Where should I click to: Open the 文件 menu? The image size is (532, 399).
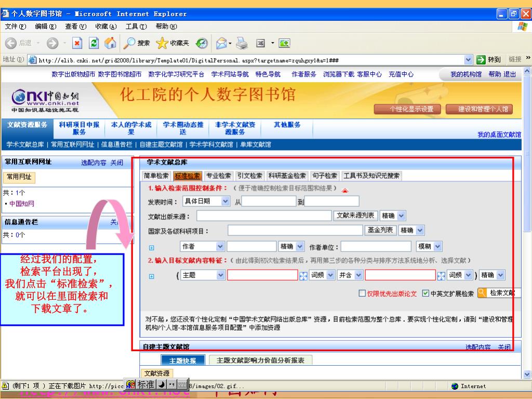click(x=16, y=26)
